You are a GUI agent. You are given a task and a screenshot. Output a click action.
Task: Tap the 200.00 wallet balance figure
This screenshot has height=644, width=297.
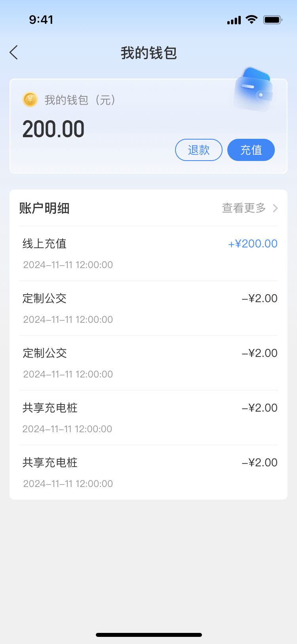coord(53,129)
